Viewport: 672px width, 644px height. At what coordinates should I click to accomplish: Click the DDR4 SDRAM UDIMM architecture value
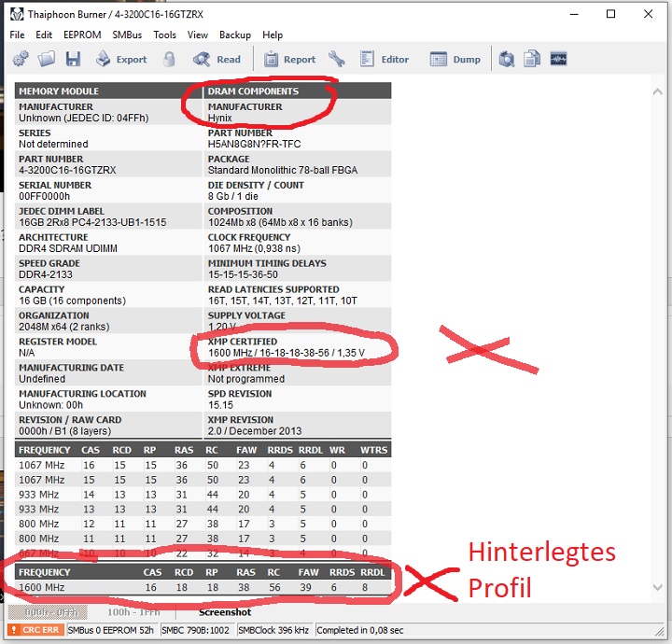[x=68, y=248]
